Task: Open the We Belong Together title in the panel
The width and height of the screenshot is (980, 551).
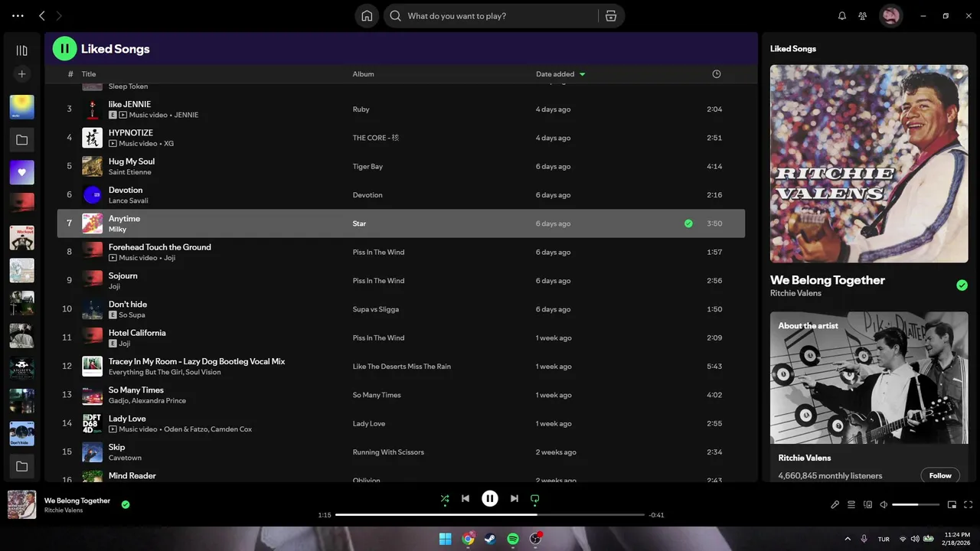Action: (828, 280)
